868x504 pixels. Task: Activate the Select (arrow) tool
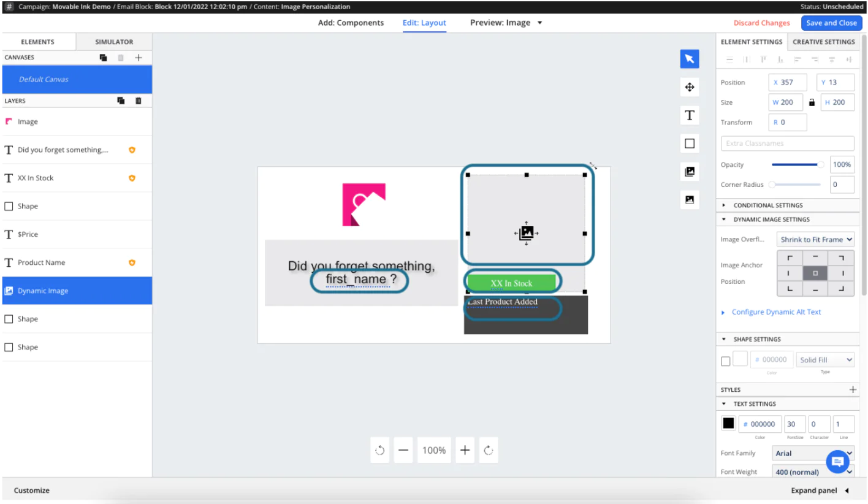coord(689,58)
